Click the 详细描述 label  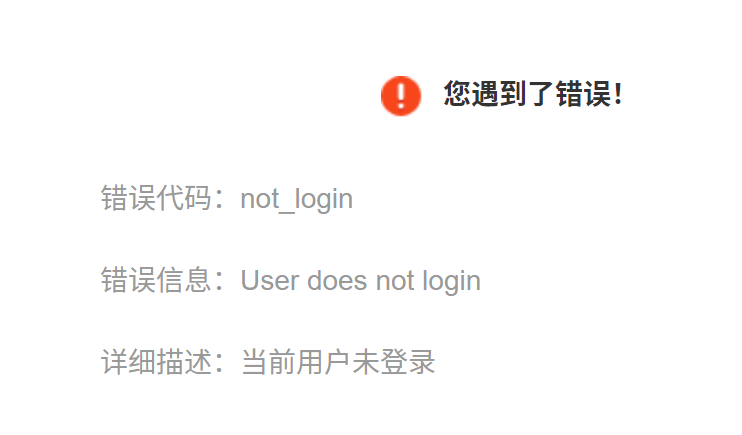click(x=156, y=362)
